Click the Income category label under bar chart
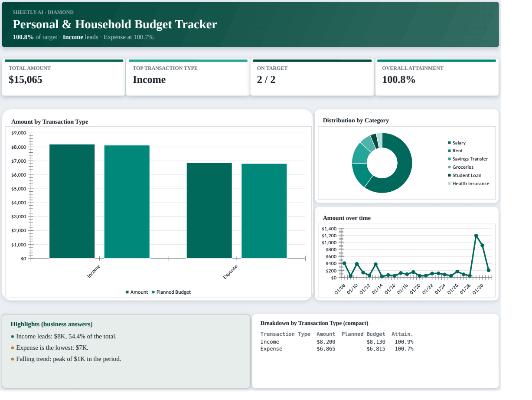532x400 pixels. [x=94, y=271]
